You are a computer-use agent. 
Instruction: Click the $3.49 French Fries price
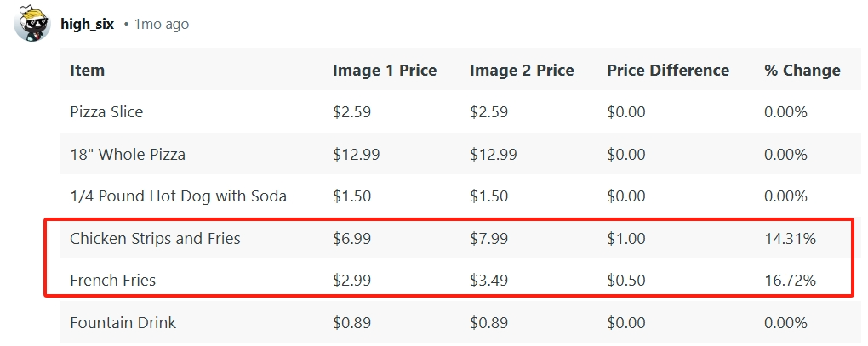point(488,281)
